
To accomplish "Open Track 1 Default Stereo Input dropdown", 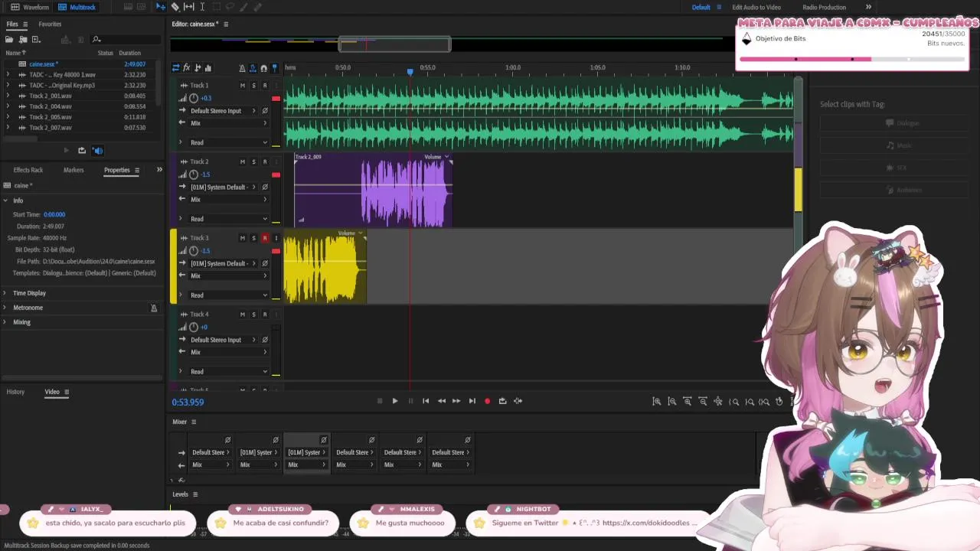I will [x=222, y=111].
